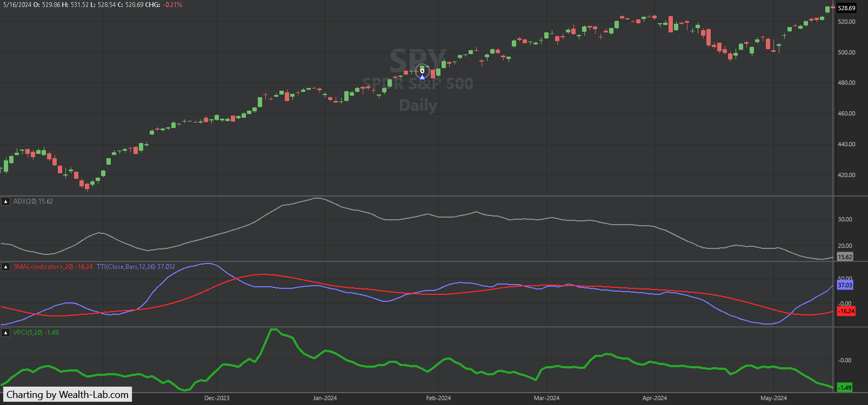Click the 528.69 current price tag
Screen dimensions: 868x405
[846, 8]
